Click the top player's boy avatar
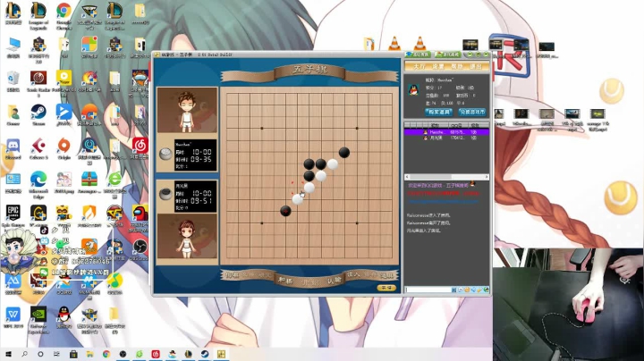Screen dimensions: 644x361 pyautogui.click(x=187, y=110)
